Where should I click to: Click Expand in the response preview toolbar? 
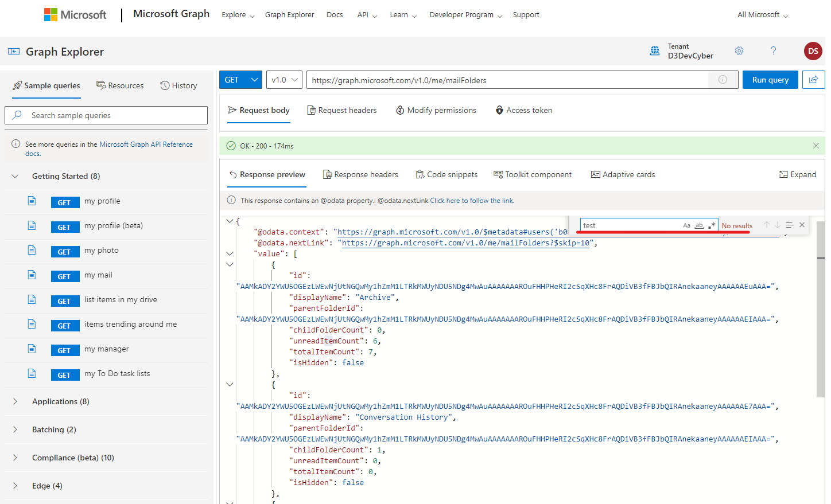(x=798, y=174)
